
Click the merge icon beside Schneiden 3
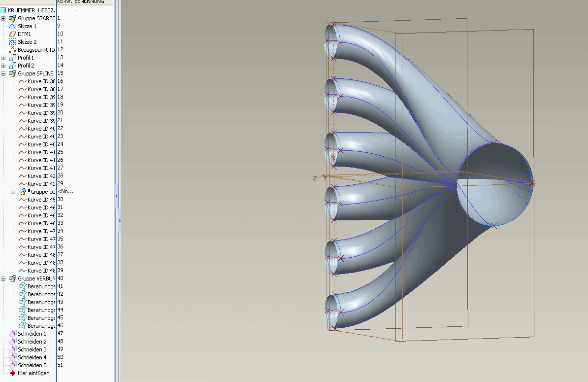tap(13, 349)
